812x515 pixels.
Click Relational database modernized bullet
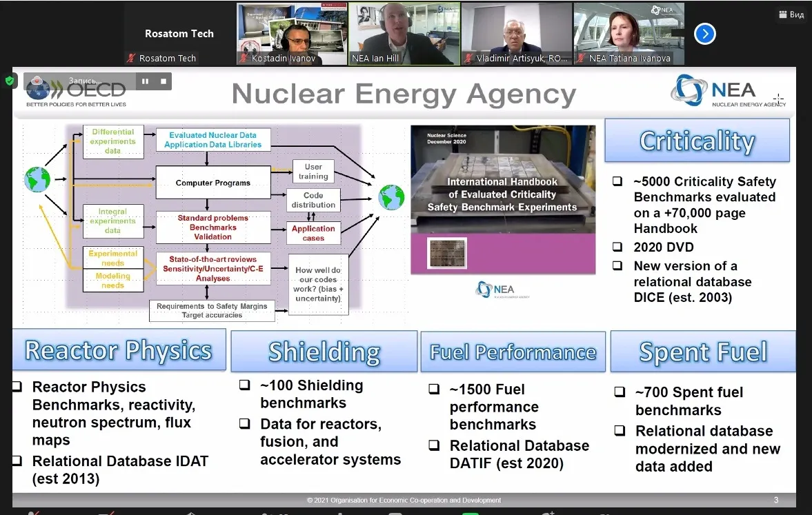pyautogui.click(x=707, y=449)
